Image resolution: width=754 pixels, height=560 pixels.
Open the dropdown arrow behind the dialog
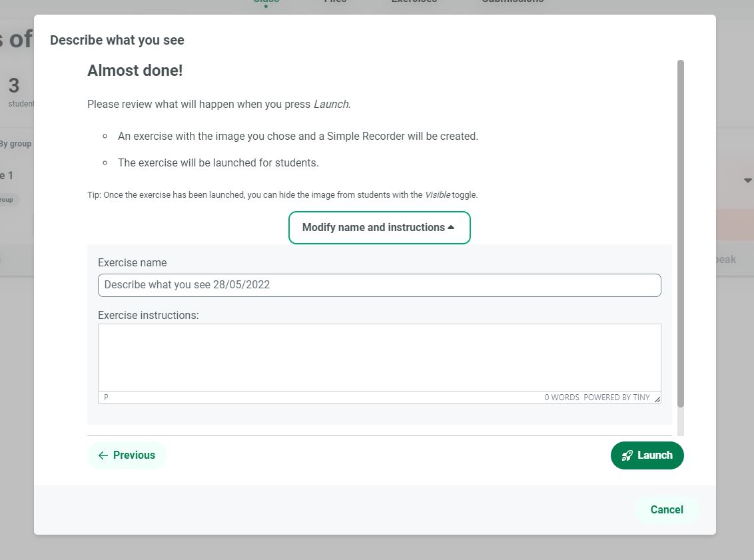coord(747,180)
